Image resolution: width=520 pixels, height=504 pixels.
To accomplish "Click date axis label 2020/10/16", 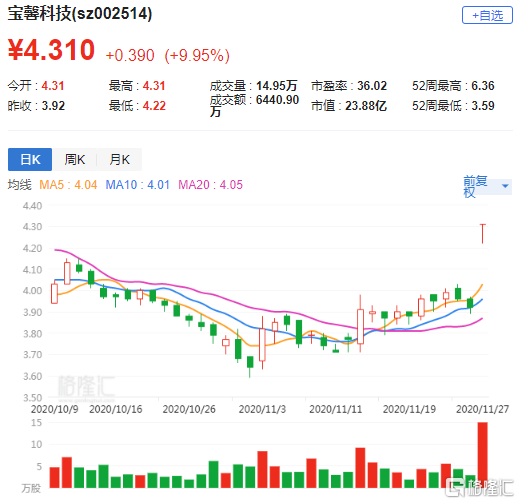I will pyautogui.click(x=116, y=409).
